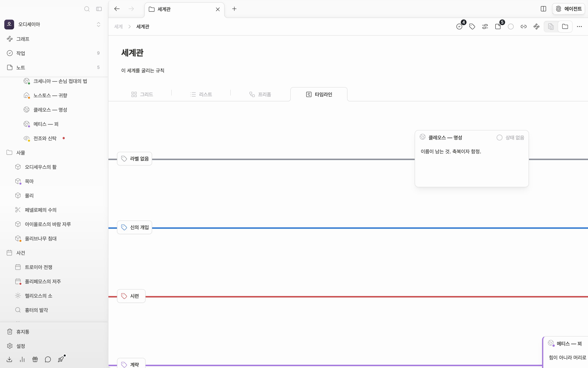Select the 타임라인 view tab
The image size is (588, 368).
(x=319, y=94)
